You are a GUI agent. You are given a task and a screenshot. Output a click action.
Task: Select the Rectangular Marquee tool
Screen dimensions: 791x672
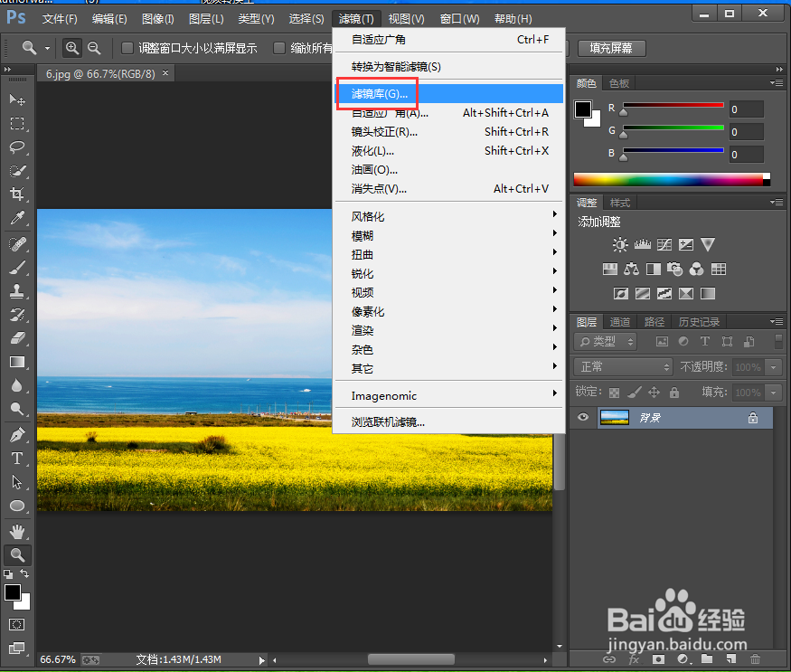point(17,123)
